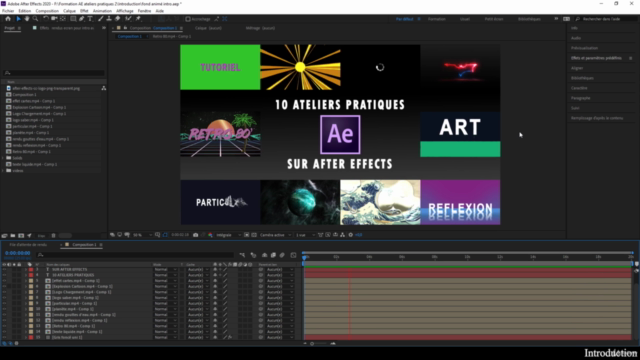This screenshot has width=640, height=360.
Task: Expand the Logo Chargement.mp4 layer properties
Action: [x=26, y=292]
